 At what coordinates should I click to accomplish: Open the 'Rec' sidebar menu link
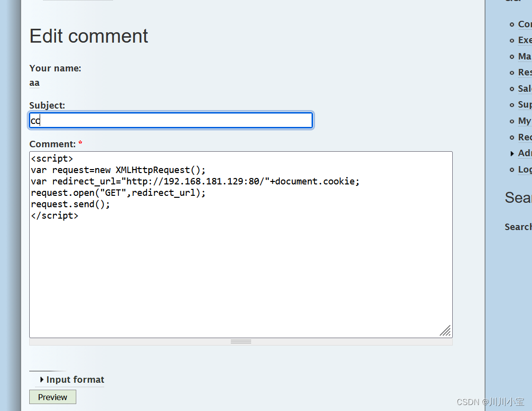(x=525, y=137)
